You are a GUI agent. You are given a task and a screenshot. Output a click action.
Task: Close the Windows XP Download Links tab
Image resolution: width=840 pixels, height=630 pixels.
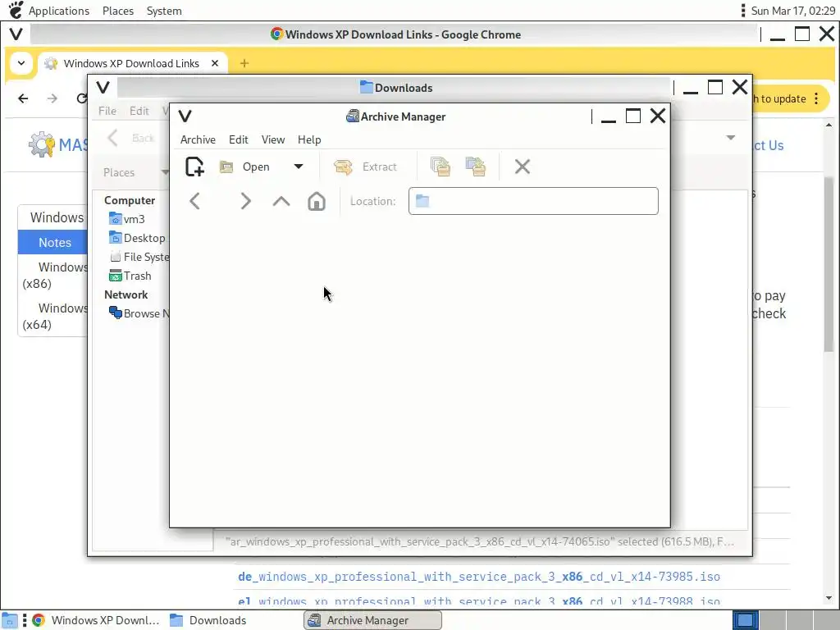[x=215, y=63]
